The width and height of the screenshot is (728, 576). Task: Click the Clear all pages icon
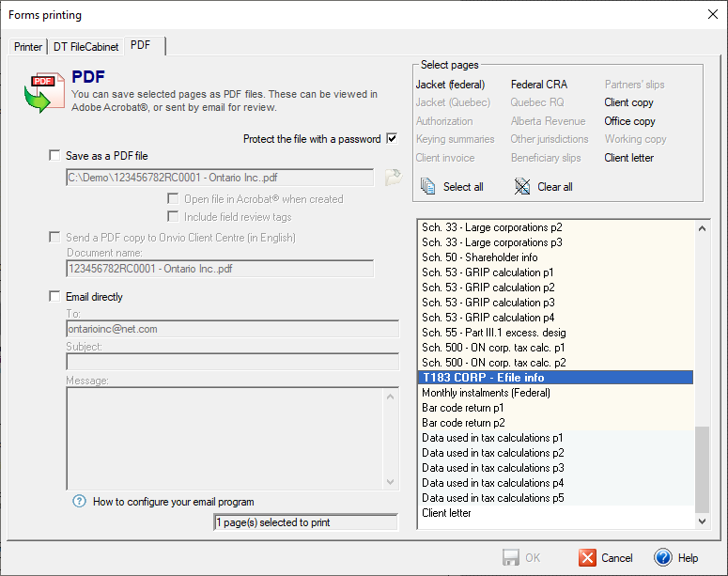(x=522, y=186)
